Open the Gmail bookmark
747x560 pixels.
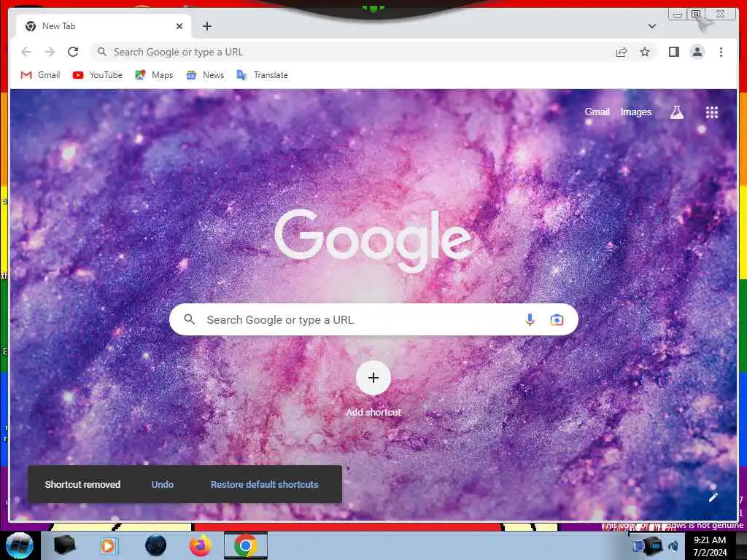41,75
